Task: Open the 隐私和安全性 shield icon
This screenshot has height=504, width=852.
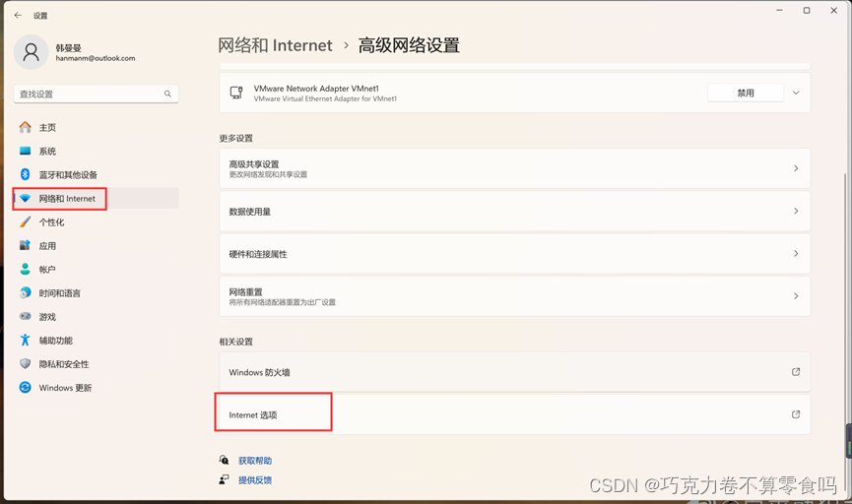Action: (x=25, y=363)
